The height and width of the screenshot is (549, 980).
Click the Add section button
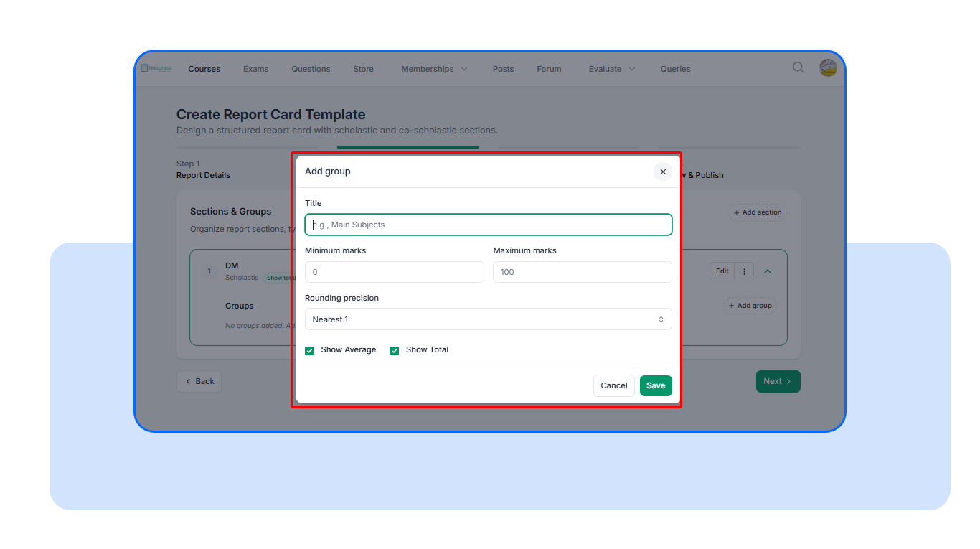click(757, 212)
